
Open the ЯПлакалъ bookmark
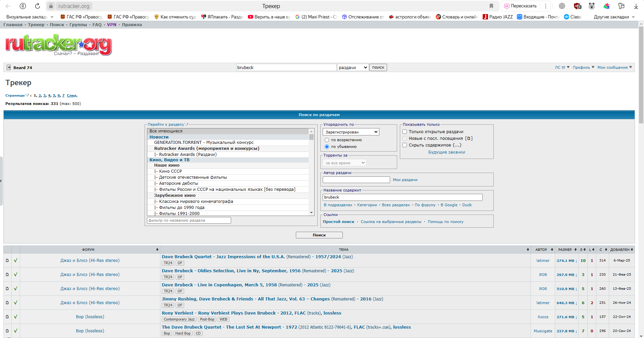(222, 17)
